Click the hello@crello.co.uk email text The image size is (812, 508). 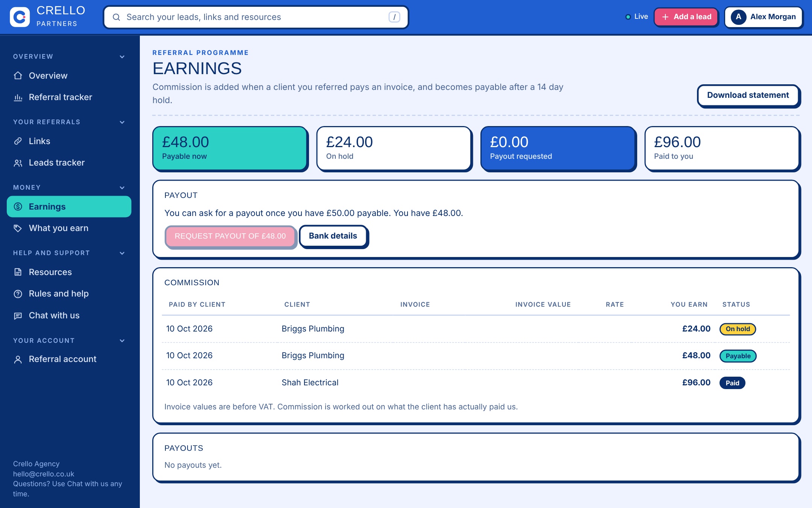coord(44,474)
